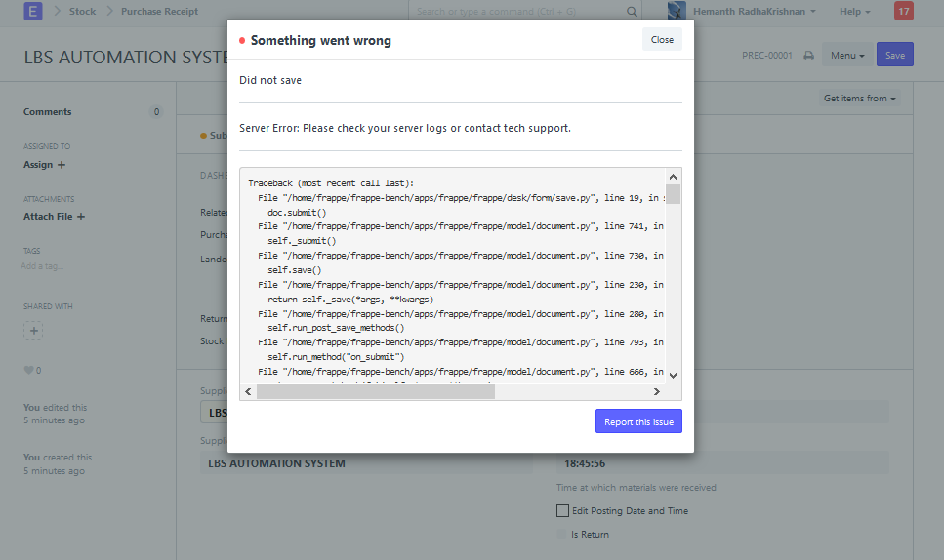Viewport: 944px width, 560px height.
Task: Click 'Traceback (most recent call last):' line
Action: pyautogui.click(x=331, y=183)
